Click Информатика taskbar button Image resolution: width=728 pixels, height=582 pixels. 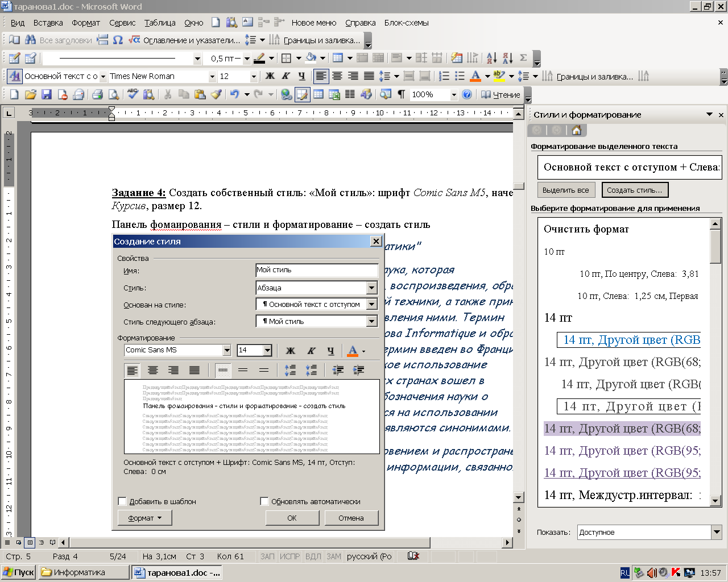pyautogui.click(x=84, y=572)
